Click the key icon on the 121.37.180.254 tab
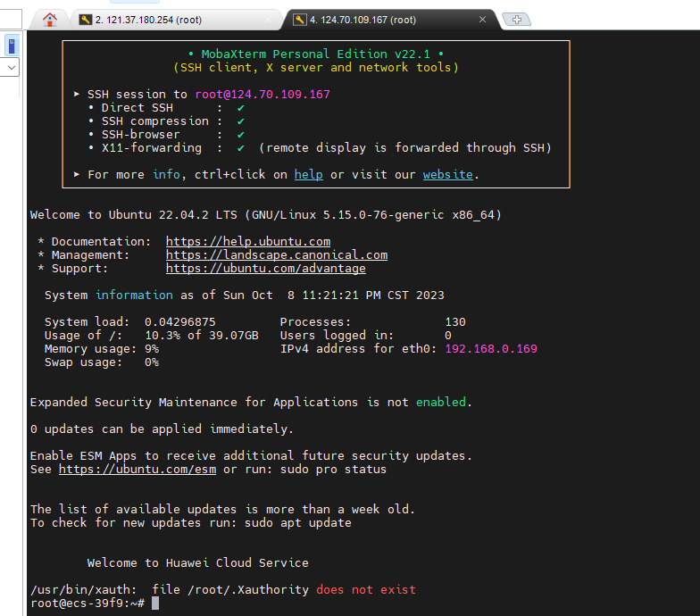This screenshot has height=616, width=700. (x=86, y=20)
